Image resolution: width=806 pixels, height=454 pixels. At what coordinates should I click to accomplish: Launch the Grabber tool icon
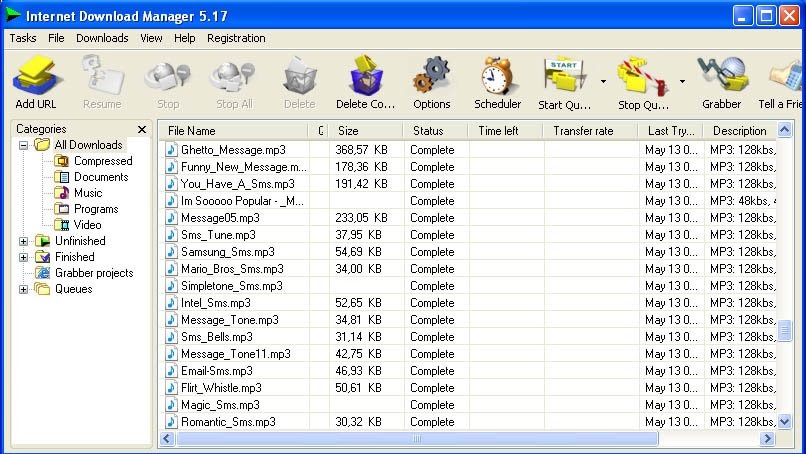tap(722, 76)
